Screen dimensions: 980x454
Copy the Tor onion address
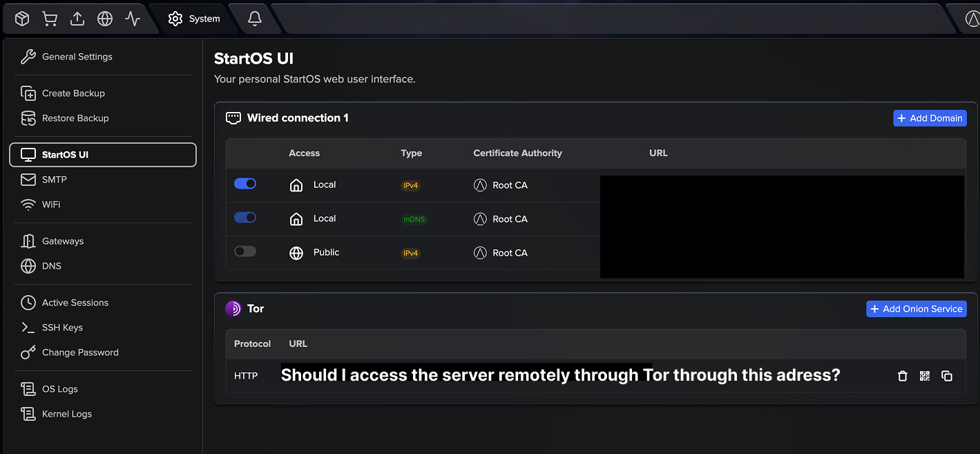point(947,376)
